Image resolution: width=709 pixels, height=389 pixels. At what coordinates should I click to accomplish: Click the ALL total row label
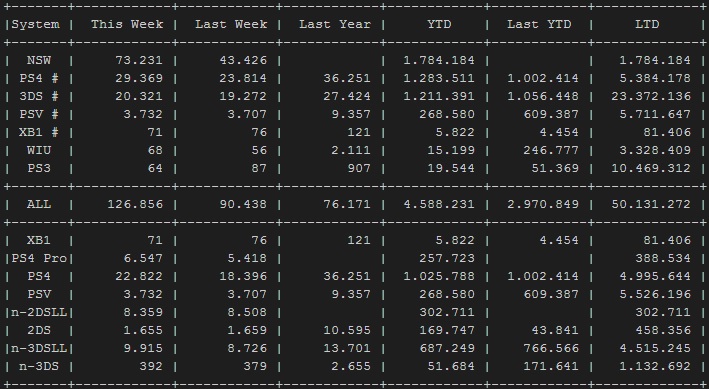[39, 204]
